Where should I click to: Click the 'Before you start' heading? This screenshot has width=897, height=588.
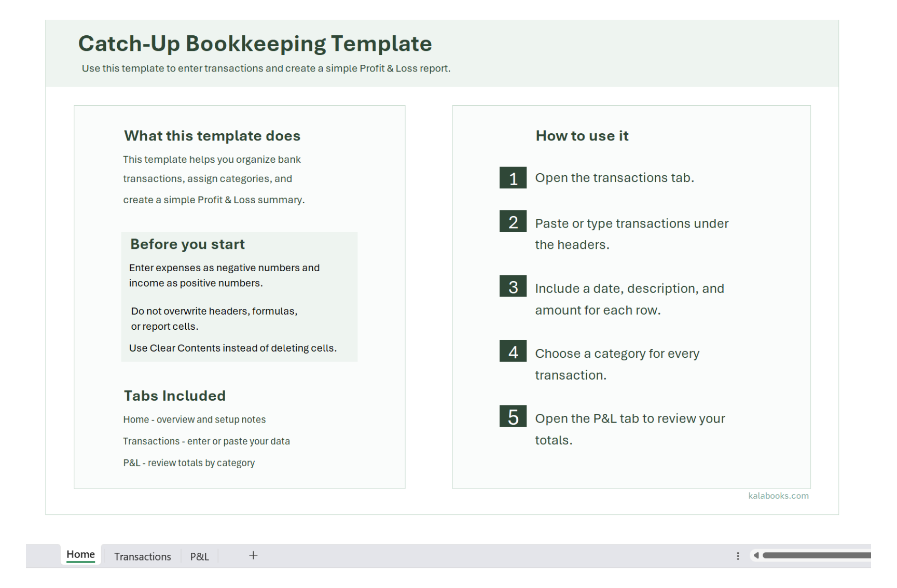(187, 244)
